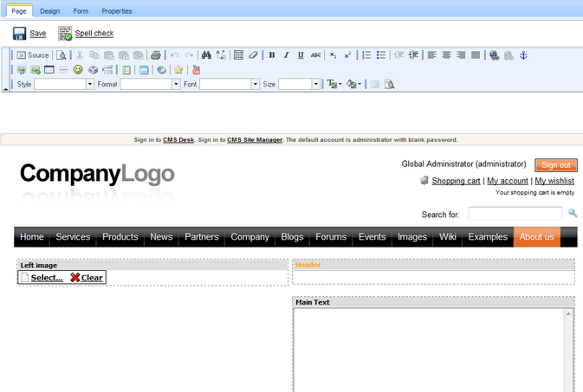
Task: Click the Print icon in editor toolbar
Action: click(x=155, y=55)
